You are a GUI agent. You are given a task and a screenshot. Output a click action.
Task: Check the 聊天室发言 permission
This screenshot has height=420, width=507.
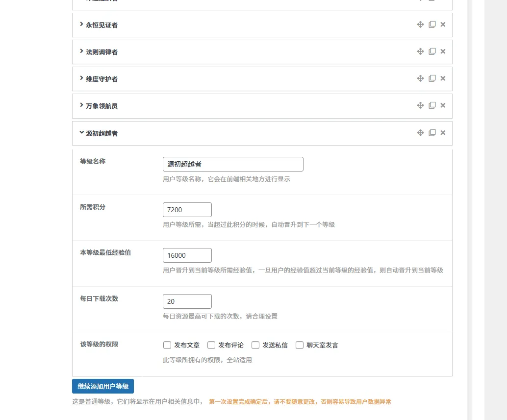(x=300, y=345)
